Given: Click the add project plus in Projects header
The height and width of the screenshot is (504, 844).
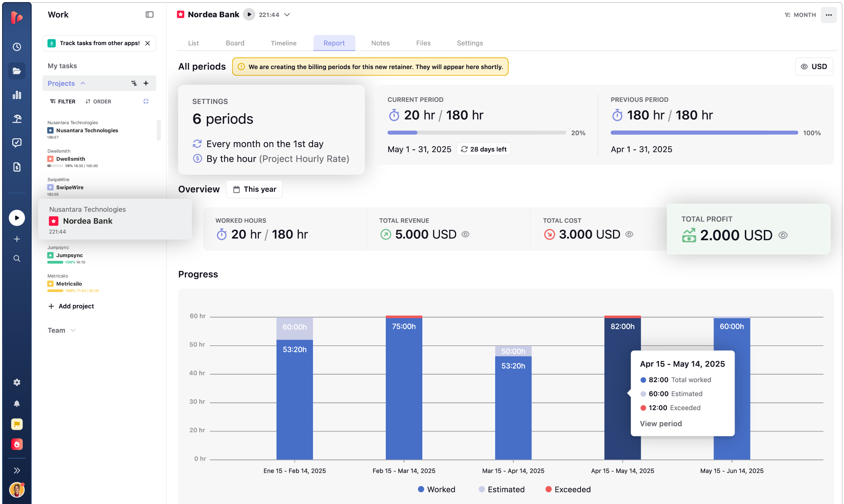Looking at the screenshot, I should [146, 83].
